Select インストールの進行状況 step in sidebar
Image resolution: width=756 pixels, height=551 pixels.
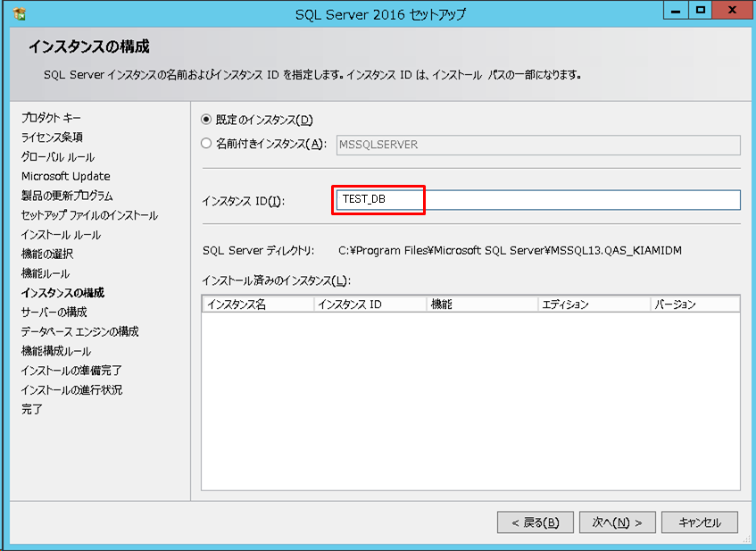click(x=71, y=390)
